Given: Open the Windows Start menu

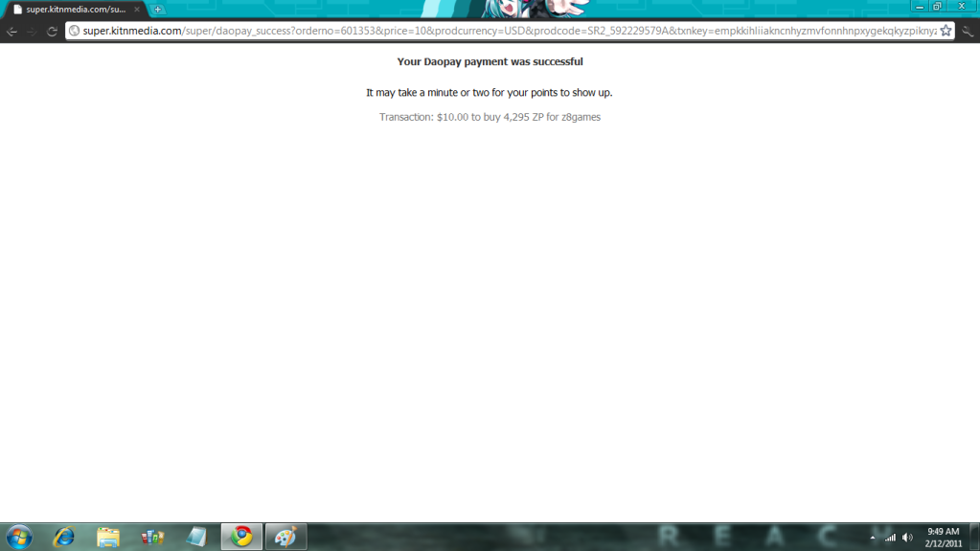Looking at the screenshot, I should (18, 537).
